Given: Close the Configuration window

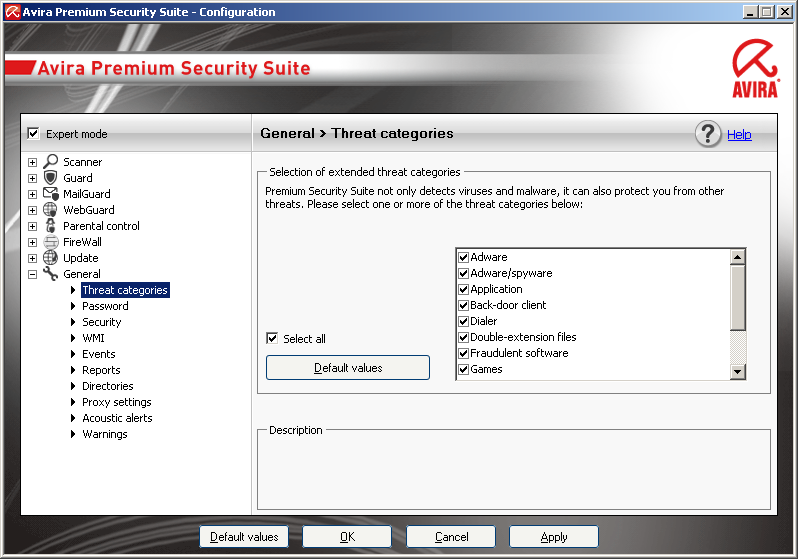Looking at the screenshot, I should coord(785,12).
